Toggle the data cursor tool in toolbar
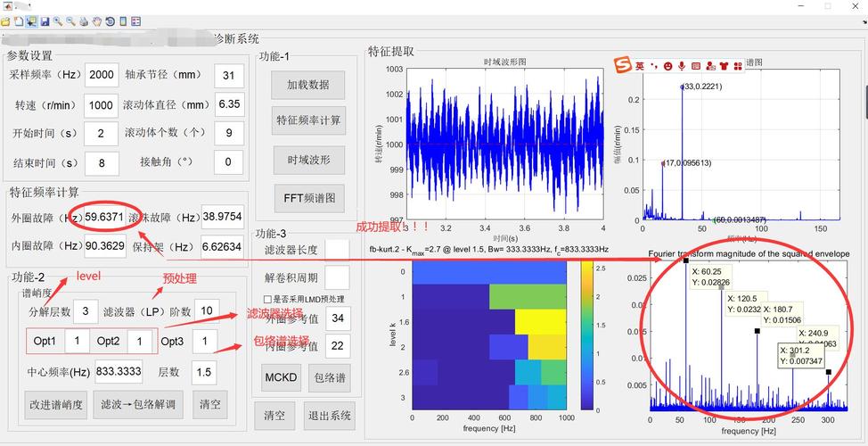Image resolution: width=868 pixels, height=446 pixels. [31, 21]
